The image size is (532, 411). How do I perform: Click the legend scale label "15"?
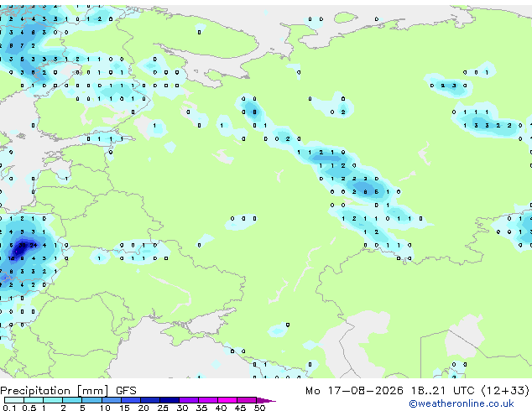(125, 408)
